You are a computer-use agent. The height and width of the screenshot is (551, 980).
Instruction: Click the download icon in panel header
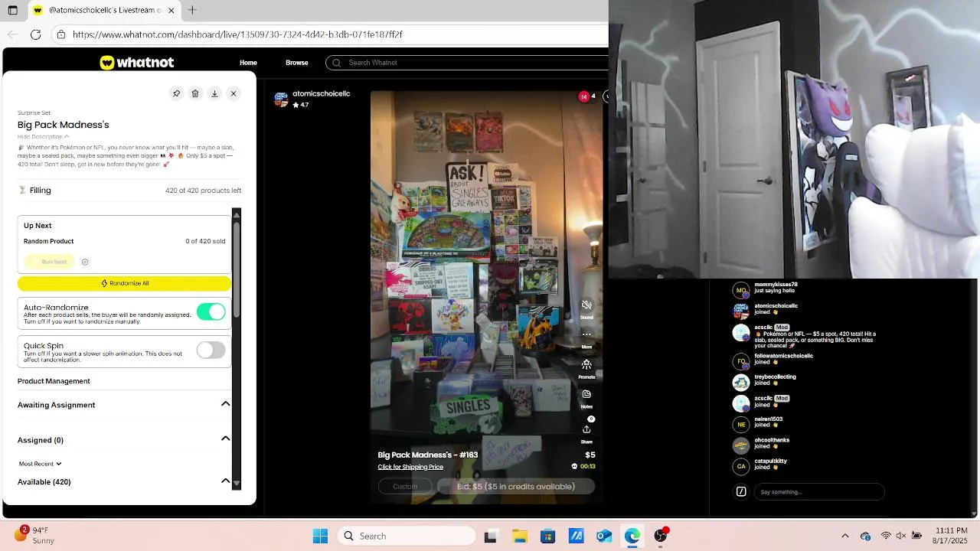214,93
